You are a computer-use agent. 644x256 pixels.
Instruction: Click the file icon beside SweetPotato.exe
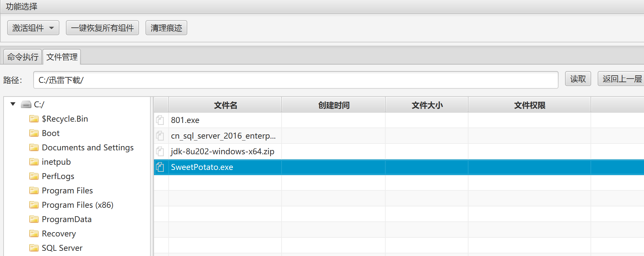[x=160, y=167]
